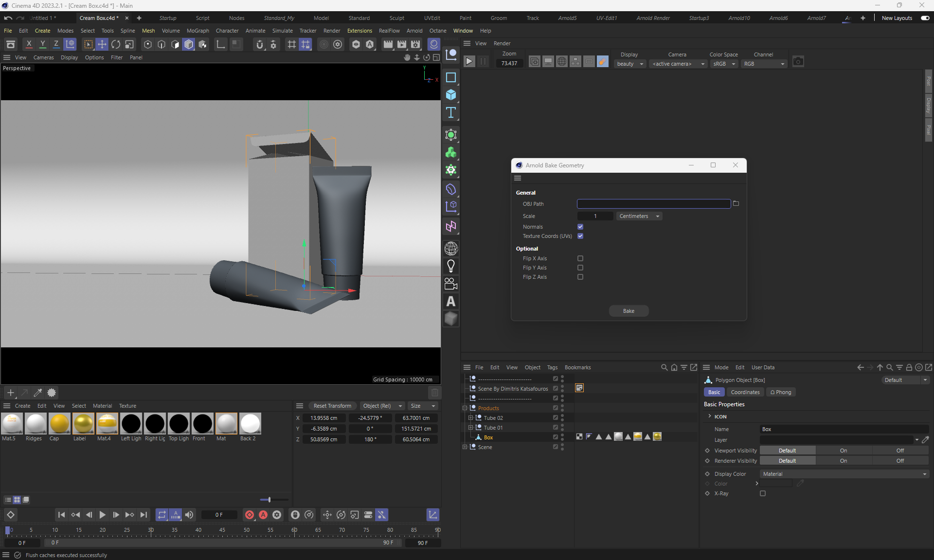Viewport: 934px width, 560px height.
Task: Toggle the X-Ray checkbox
Action: click(762, 493)
